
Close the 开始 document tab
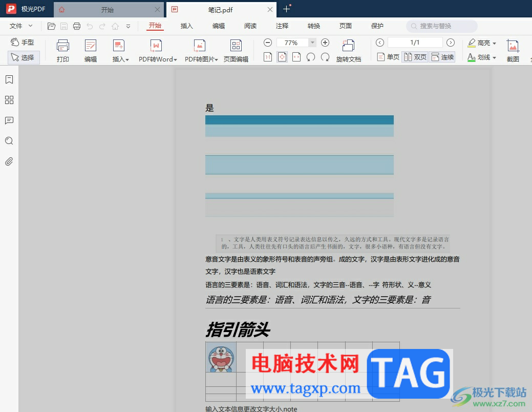157,10
